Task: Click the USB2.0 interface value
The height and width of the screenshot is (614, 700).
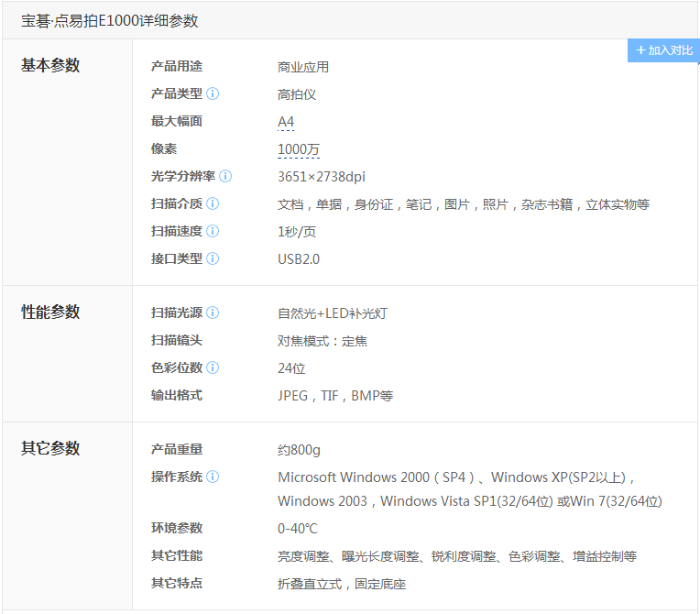Action: 299,259
